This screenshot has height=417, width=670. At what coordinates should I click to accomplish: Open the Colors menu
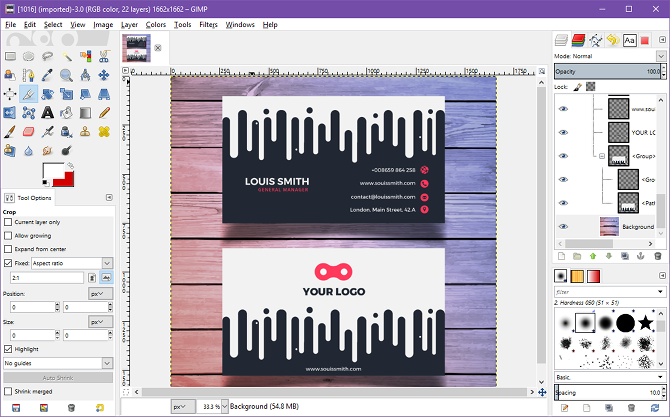pyautogui.click(x=156, y=25)
